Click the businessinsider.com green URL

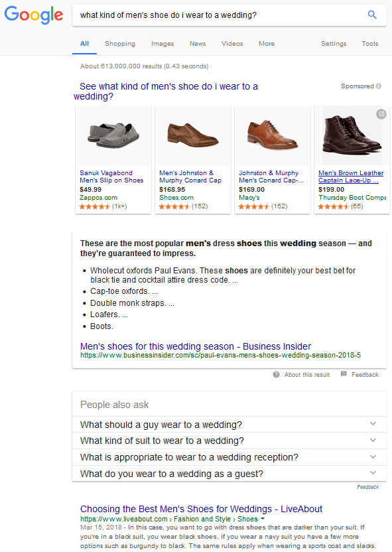220,355
